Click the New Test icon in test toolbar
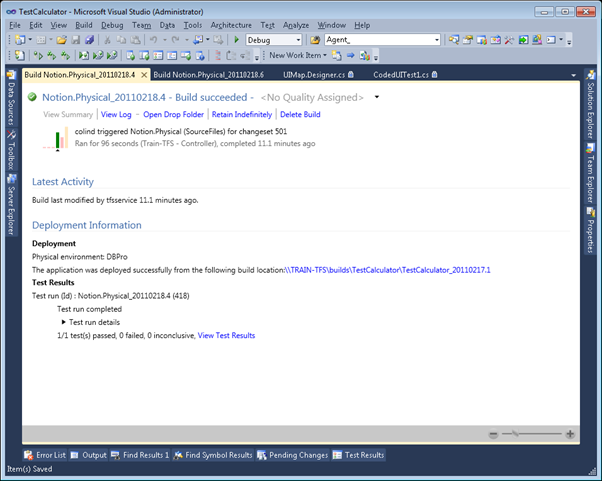602x481 pixels. point(20,56)
